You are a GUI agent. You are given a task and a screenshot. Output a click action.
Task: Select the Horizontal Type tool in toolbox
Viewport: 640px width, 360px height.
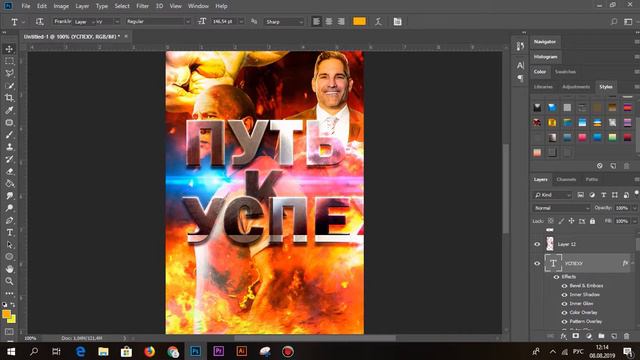[9, 233]
